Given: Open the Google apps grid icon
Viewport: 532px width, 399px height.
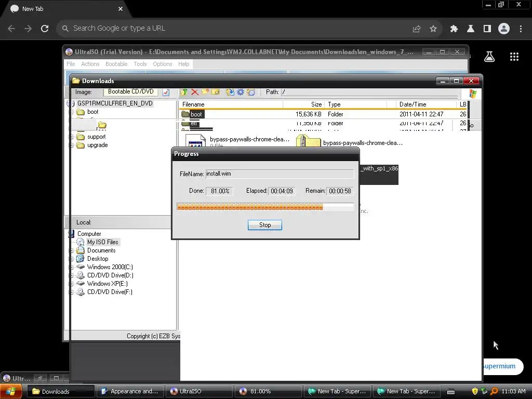Looking at the screenshot, I should (514, 57).
